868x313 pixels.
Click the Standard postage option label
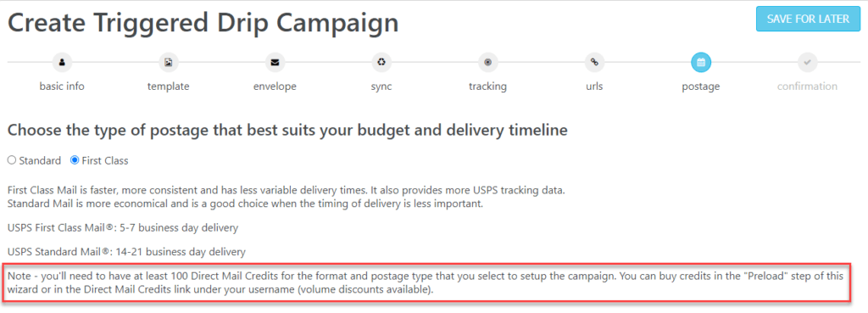click(x=40, y=161)
